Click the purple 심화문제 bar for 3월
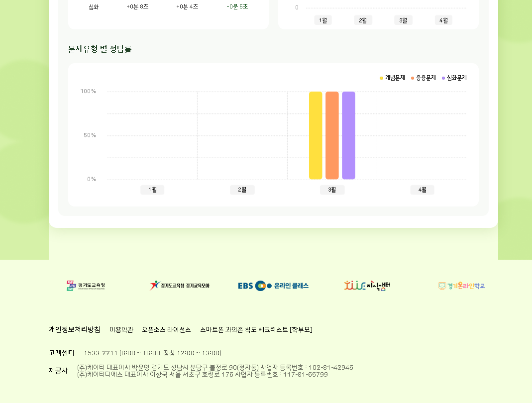This screenshot has height=403, width=532. 348,135
